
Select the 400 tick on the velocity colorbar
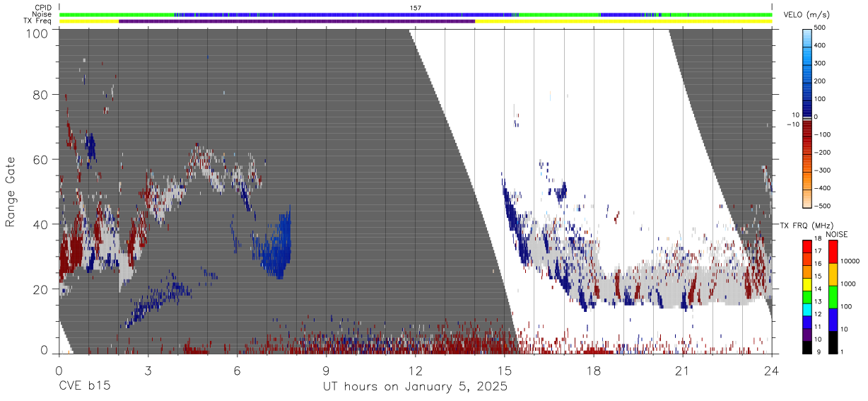tap(821, 46)
